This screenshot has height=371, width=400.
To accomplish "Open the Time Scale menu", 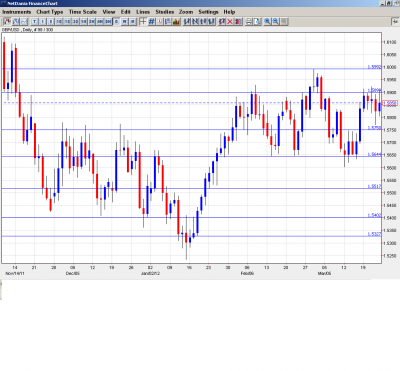I will [83, 12].
